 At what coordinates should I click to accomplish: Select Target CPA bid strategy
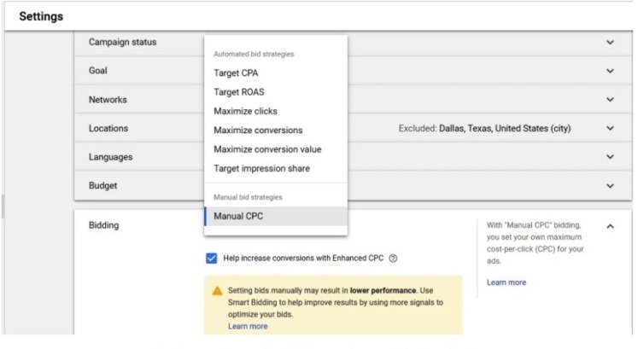236,73
